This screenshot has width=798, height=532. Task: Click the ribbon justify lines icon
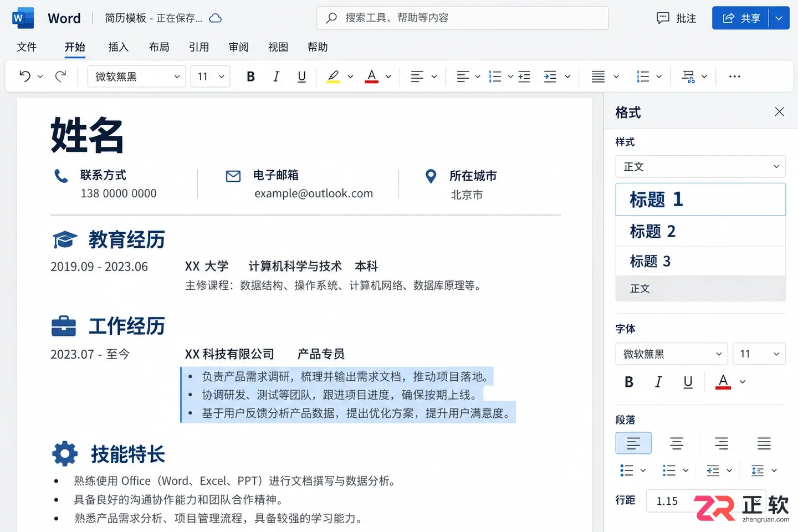pos(598,76)
